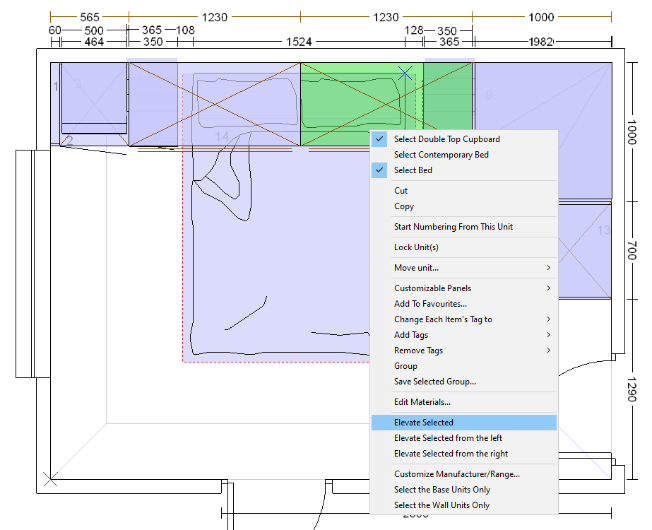Viewport: 652px width, 530px height.
Task: Click the 565 top dimension label
Action: (x=89, y=17)
